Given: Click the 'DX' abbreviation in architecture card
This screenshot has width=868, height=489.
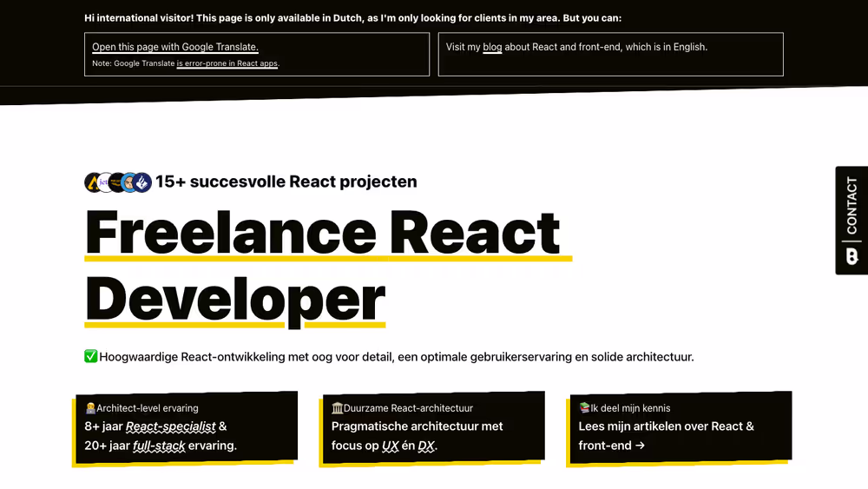Looking at the screenshot, I should [x=426, y=446].
